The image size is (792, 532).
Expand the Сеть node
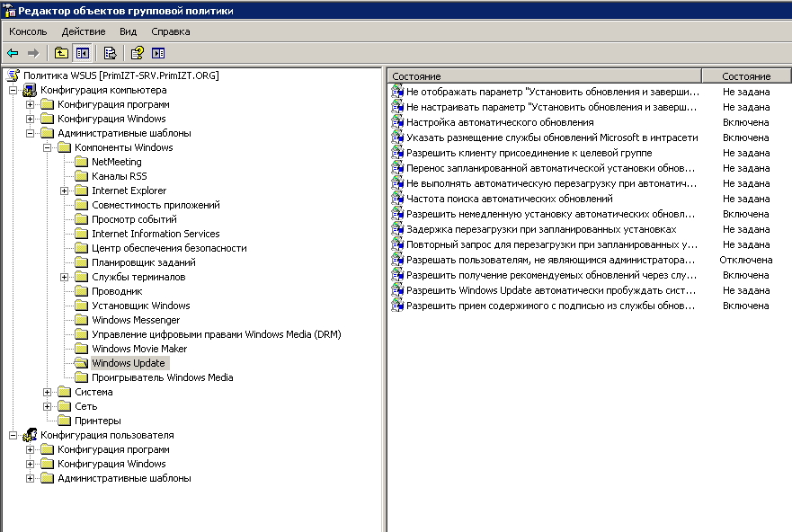[x=48, y=406]
